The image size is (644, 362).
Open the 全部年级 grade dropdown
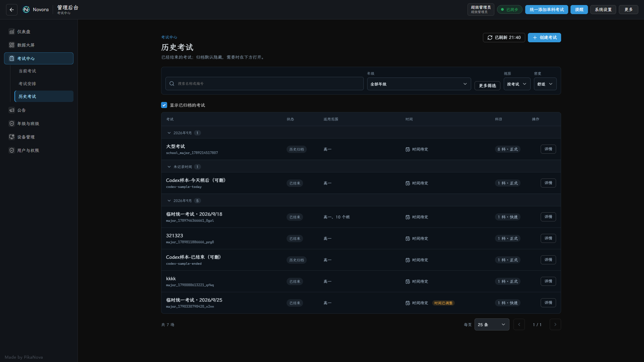pyautogui.click(x=419, y=84)
